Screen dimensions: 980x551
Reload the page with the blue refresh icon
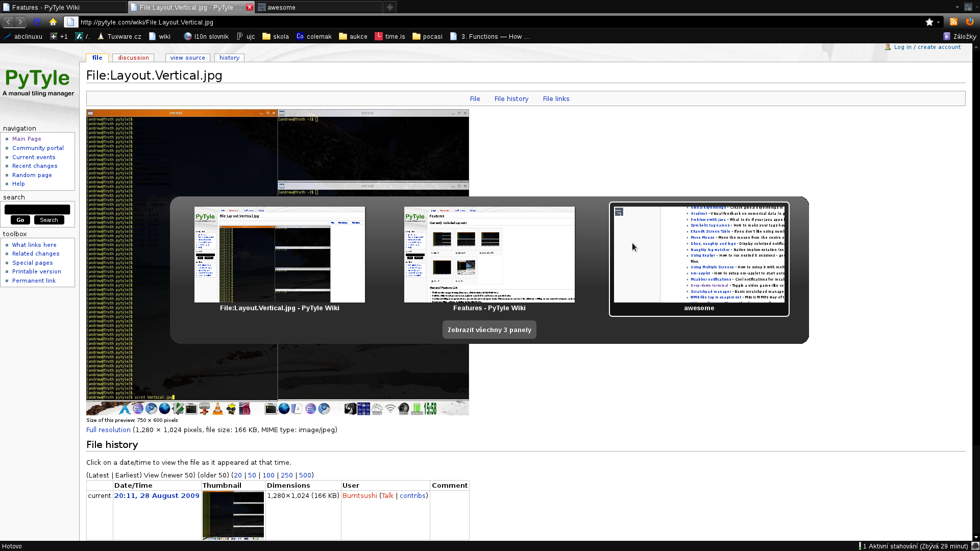coord(37,22)
